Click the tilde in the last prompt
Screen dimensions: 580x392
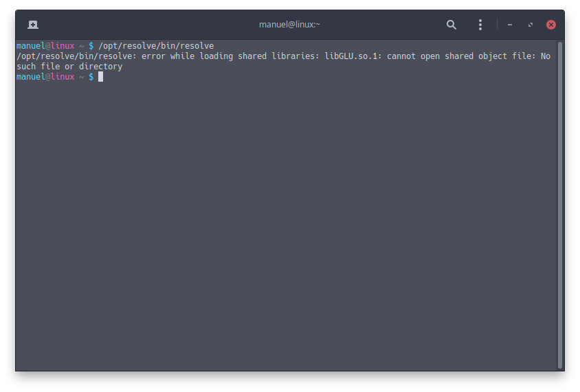[81, 77]
